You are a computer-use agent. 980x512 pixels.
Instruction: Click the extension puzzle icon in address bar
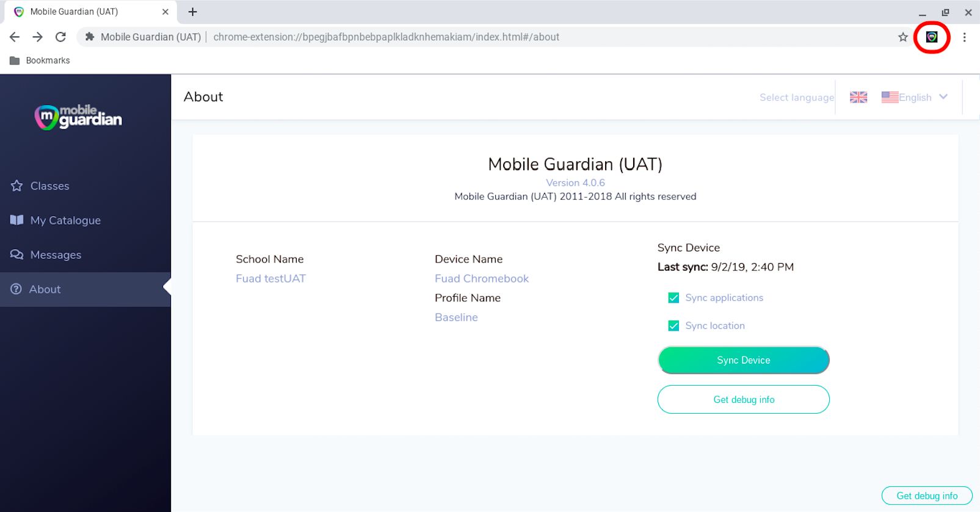click(x=90, y=37)
